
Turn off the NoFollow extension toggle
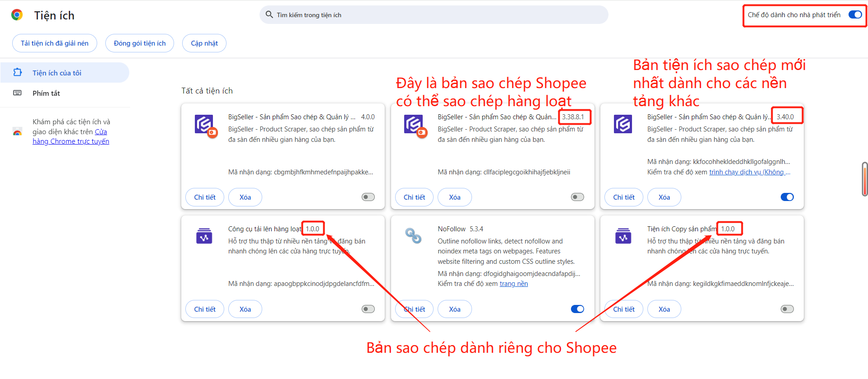coord(577,309)
